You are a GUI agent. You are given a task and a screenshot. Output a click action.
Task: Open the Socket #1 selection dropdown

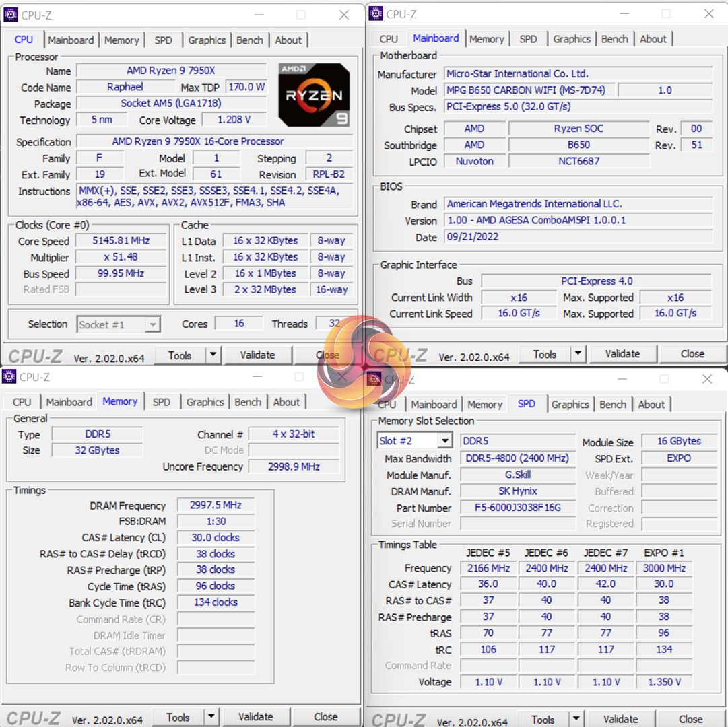click(x=153, y=324)
